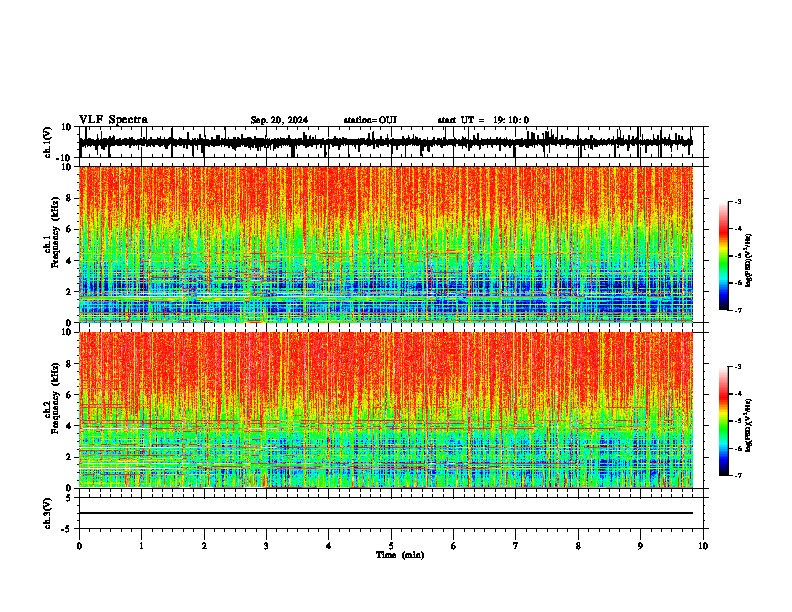Click time axis tick label "6"
This screenshot has width=792, height=612.
click(454, 546)
